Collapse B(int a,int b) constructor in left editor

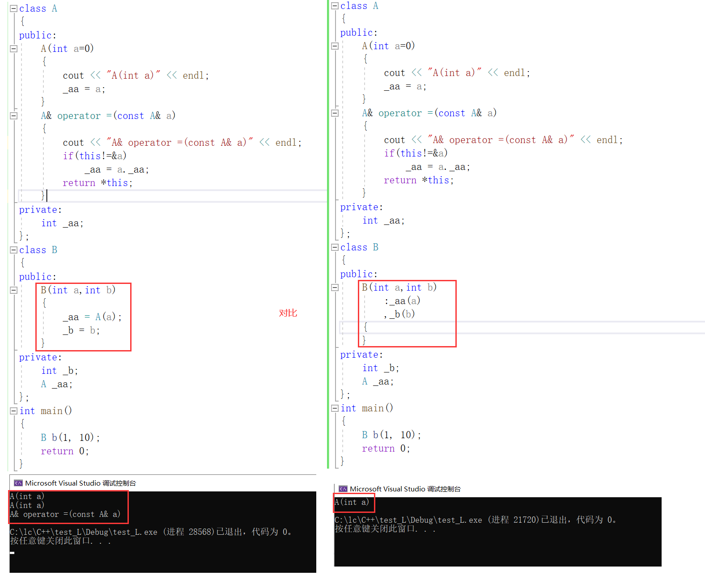pyautogui.click(x=13, y=290)
